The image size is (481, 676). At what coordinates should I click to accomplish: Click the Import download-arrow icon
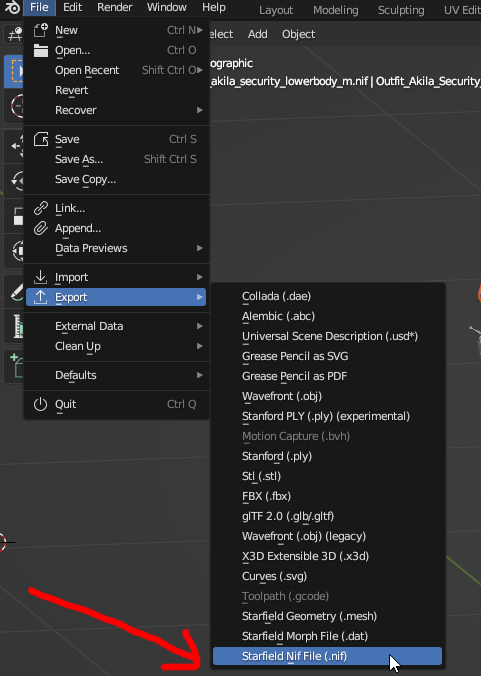click(41, 277)
